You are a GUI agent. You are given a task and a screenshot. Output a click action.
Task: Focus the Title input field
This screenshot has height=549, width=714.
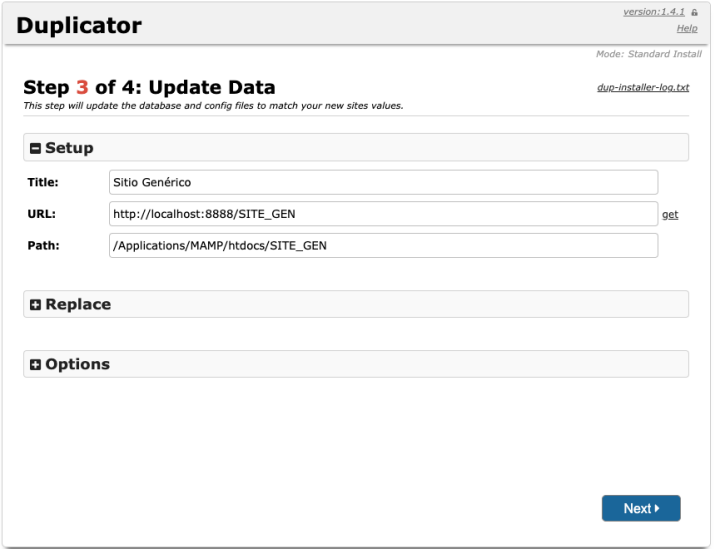click(x=383, y=182)
